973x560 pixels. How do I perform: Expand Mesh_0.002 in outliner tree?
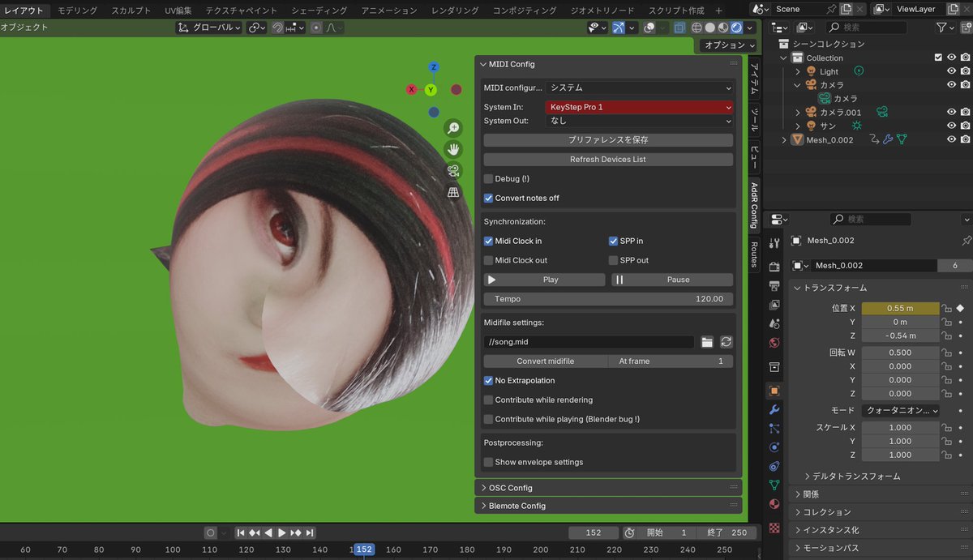[x=784, y=139]
